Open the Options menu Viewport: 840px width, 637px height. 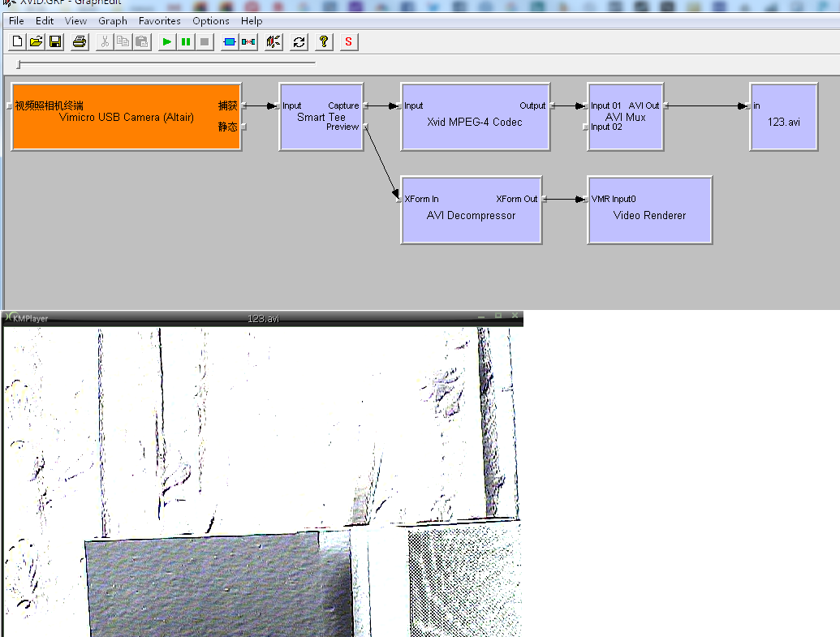pyautogui.click(x=211, y=21)
